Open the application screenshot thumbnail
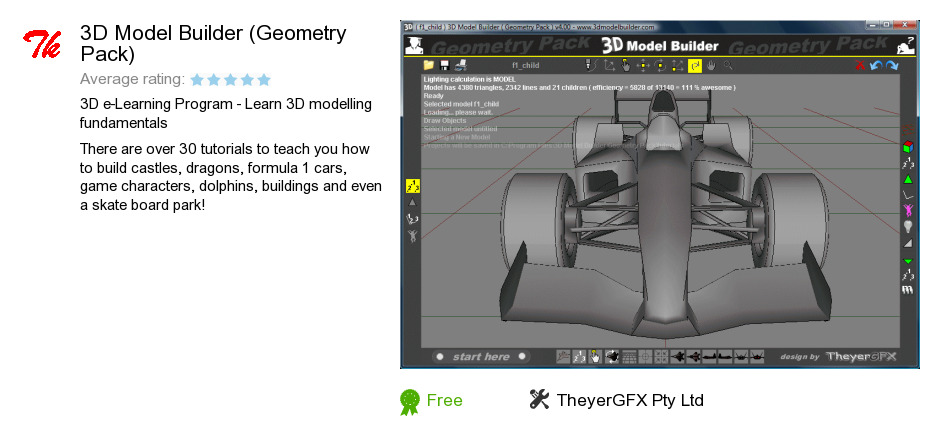This screenshot has height=446, width=940. coord(659,194)
